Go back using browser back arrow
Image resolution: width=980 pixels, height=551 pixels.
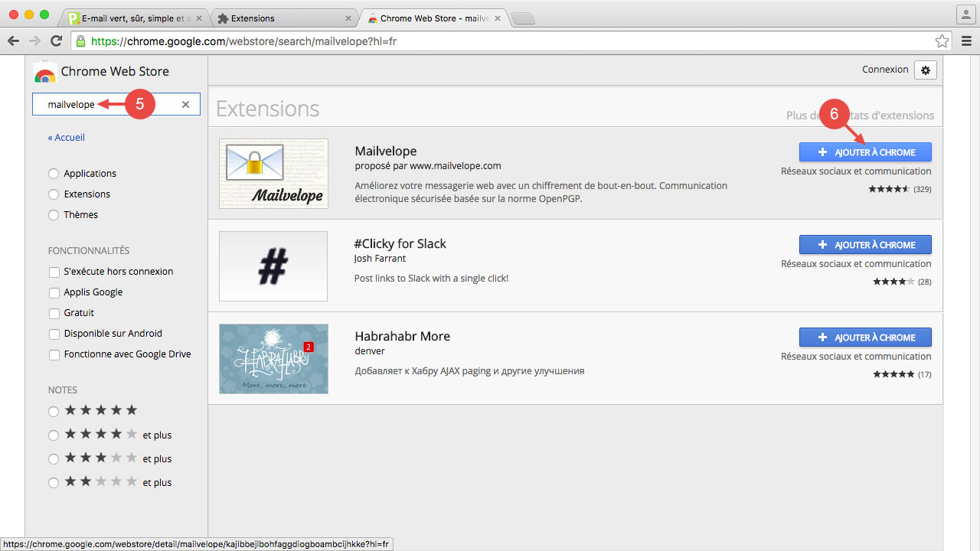point(13,41)
